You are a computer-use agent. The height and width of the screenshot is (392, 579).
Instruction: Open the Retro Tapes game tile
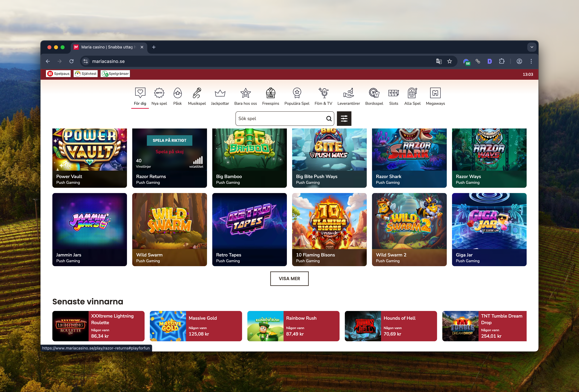coord(249,230)
